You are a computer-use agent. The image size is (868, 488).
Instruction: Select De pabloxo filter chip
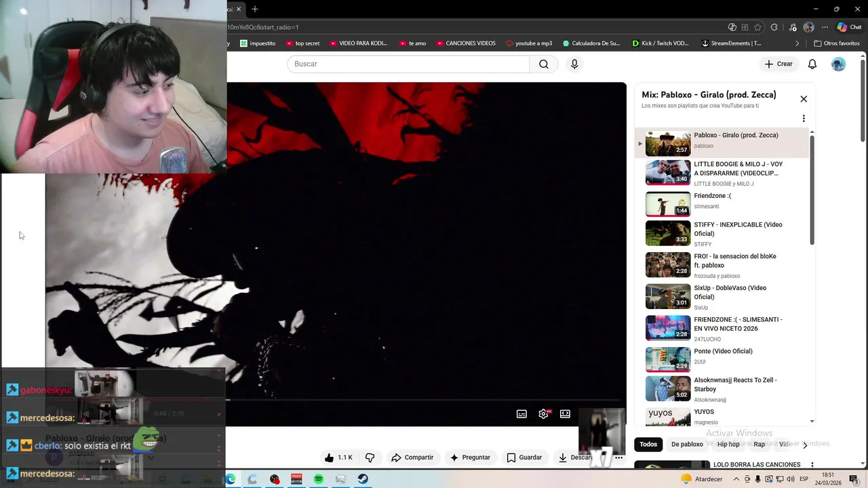point(687,445)
